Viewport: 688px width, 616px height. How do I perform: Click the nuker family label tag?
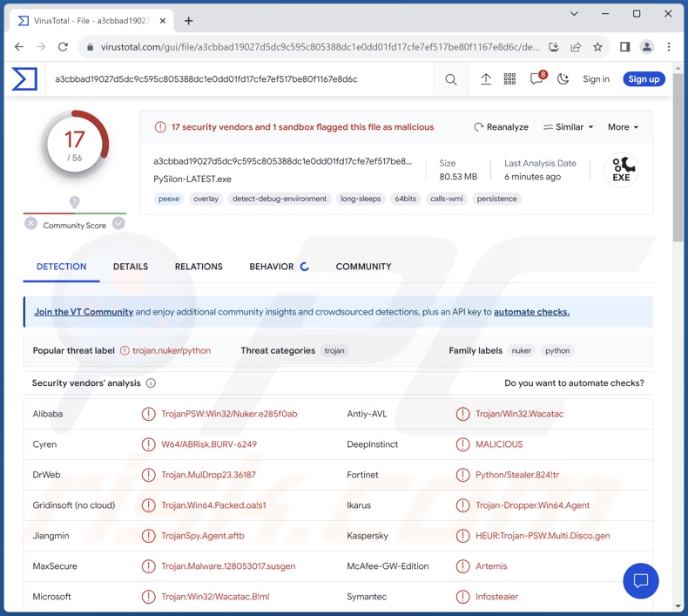pos(522,351)
